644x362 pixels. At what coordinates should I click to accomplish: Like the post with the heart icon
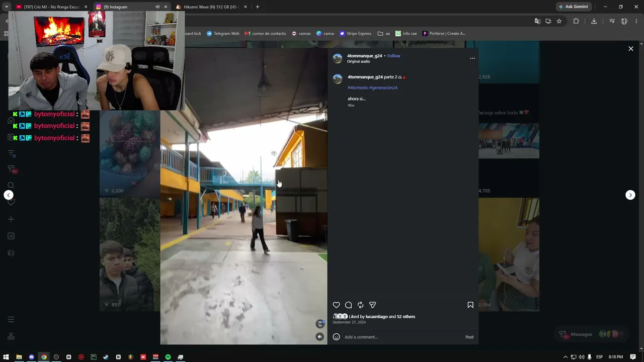coord(336,305)
